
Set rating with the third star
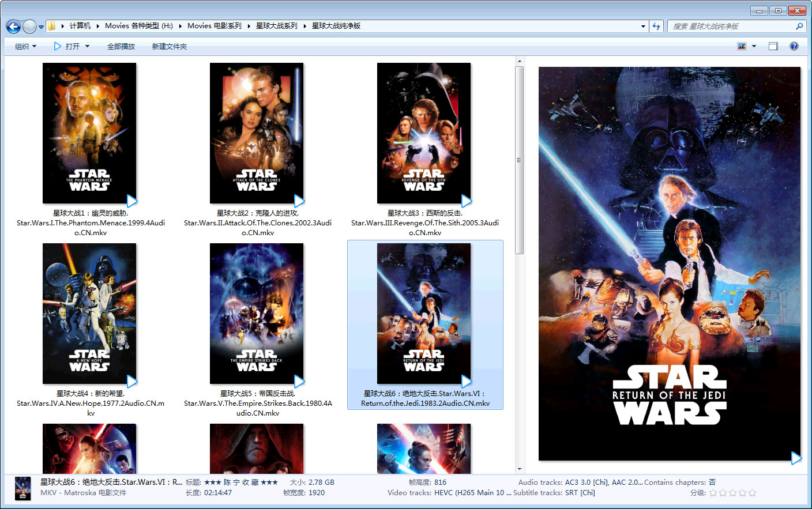click(x=732, y=493)
